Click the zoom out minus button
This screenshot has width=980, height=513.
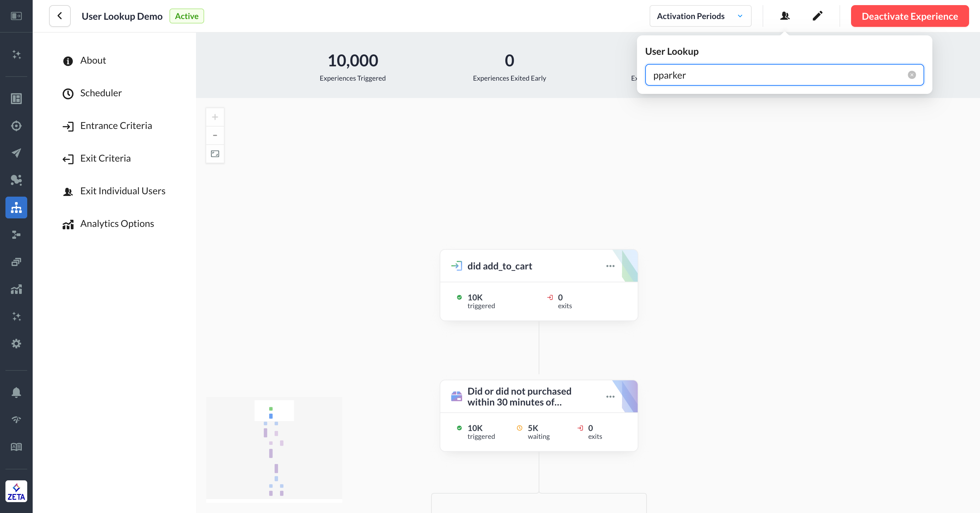215,135
